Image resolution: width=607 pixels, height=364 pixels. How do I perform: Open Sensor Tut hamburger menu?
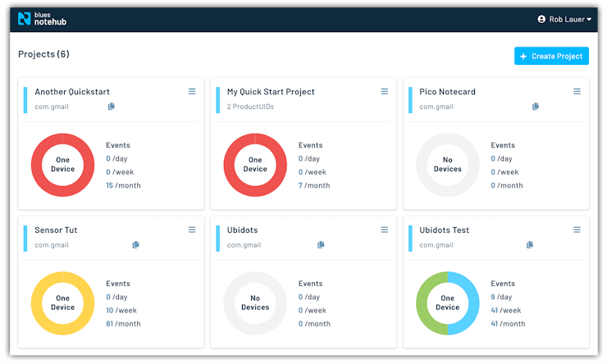click(x=192, y=230)
